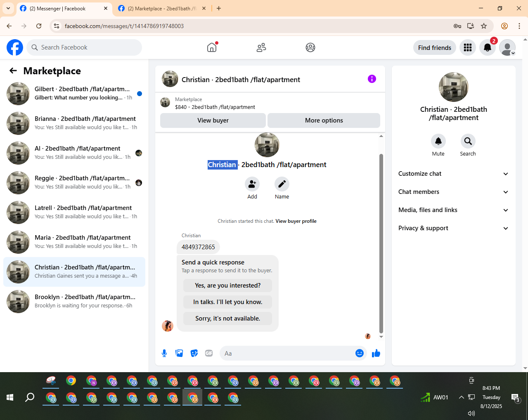
Task: Open Gilbert conversation in list
Action: [x=74, y=94]
